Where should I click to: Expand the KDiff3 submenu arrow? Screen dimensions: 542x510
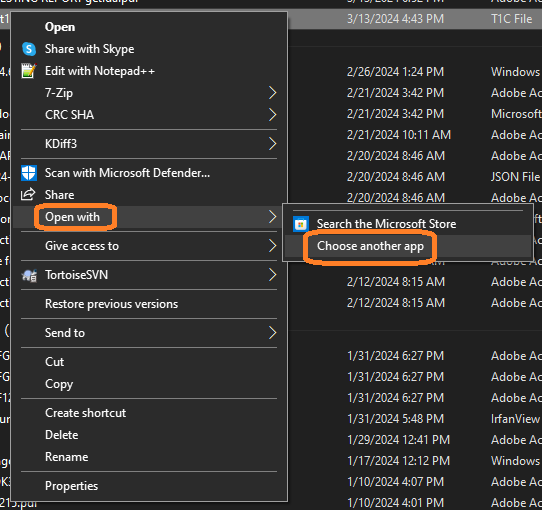point(273,144)
